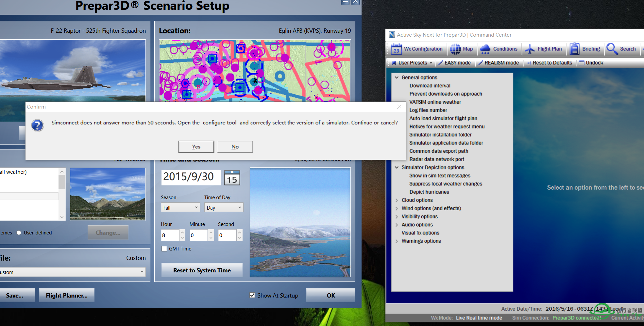Collapse Simulator Depiction options node

[397, 167]
